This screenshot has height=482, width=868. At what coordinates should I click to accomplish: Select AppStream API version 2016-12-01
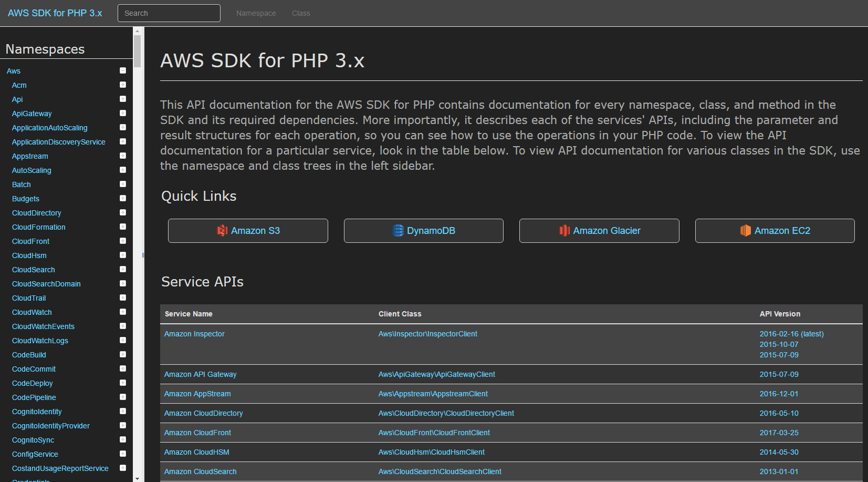pyautogui.click(x=779, y=394)
